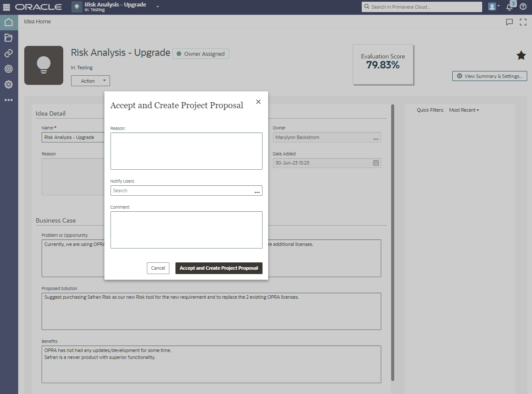Image resolution: width=532 pixels, height=394 pixels.
Task: Click the notifications bell icon
Action: (x=509, y=7)
